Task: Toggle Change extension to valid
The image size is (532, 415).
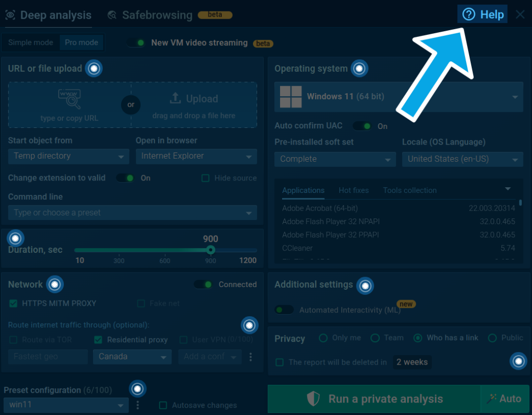Action: click(x=126, y=178)
